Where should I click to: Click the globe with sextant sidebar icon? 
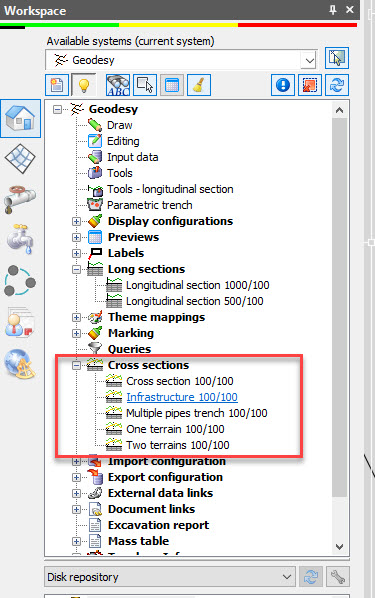pos(20,364)
